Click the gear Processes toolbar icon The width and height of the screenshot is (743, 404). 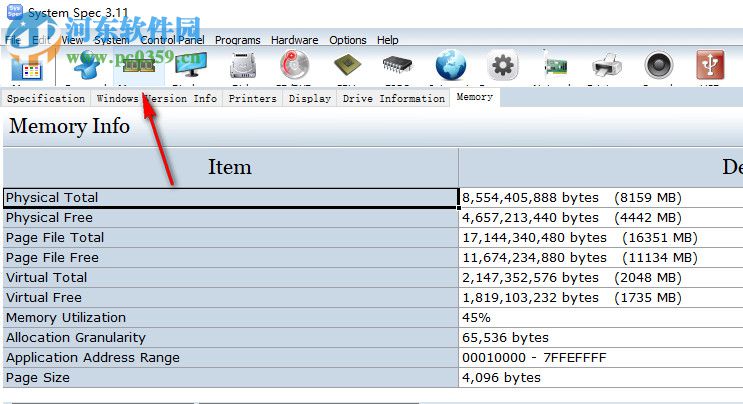pyautogui.click(x=503, y=65)
